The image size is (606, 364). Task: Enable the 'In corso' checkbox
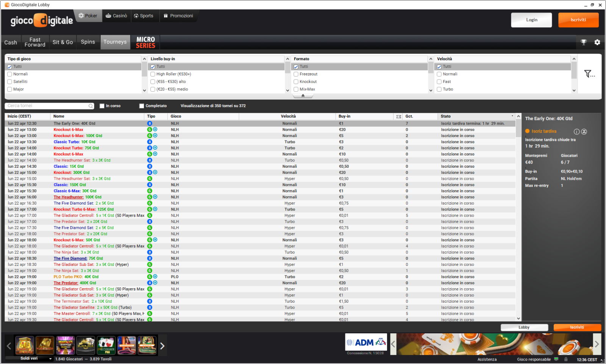[x=102, y=106]
